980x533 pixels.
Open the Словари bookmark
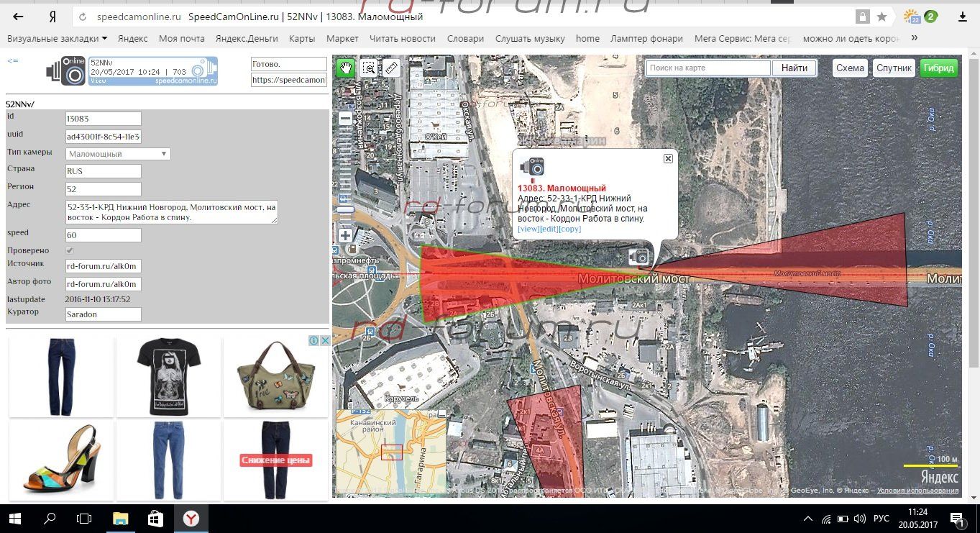click(x=465, y=38)
